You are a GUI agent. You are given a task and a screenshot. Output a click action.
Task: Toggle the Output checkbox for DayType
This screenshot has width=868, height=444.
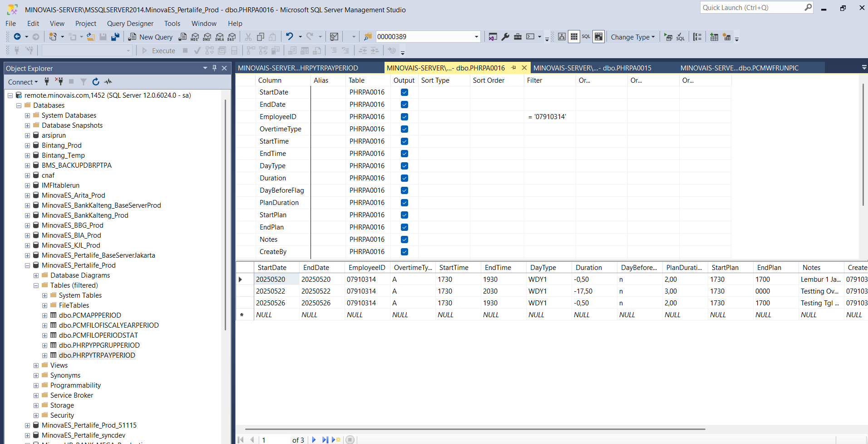pos(404,166)
